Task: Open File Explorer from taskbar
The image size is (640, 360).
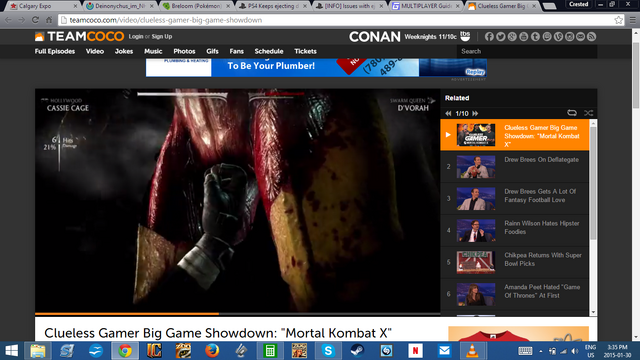Action: pos(38,351)
